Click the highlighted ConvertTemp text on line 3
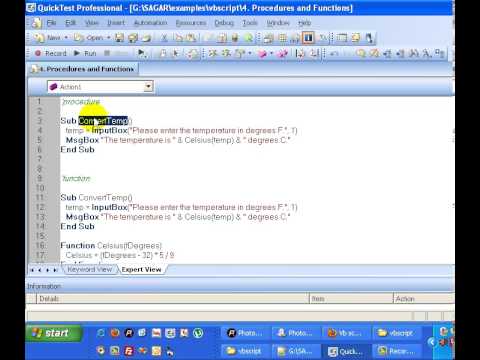The height and width of the screenshot is (360, 480). pos(103,121)
